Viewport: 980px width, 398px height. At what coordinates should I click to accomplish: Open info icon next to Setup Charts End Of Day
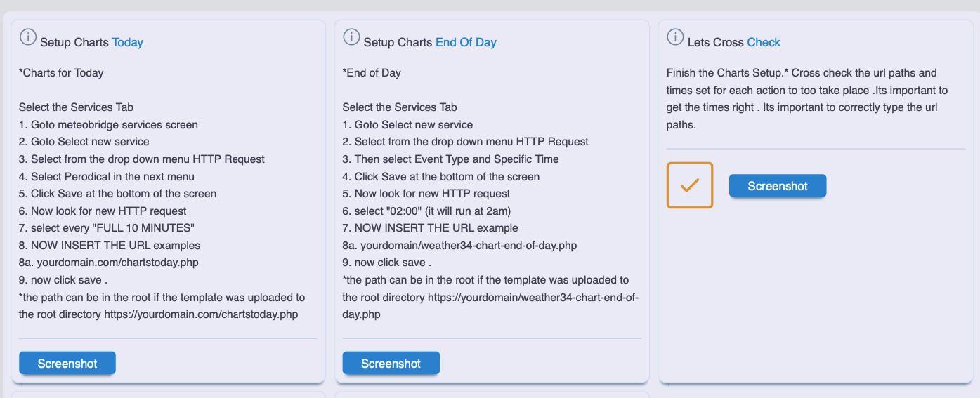pyautogui.click(x=351, y=37)
